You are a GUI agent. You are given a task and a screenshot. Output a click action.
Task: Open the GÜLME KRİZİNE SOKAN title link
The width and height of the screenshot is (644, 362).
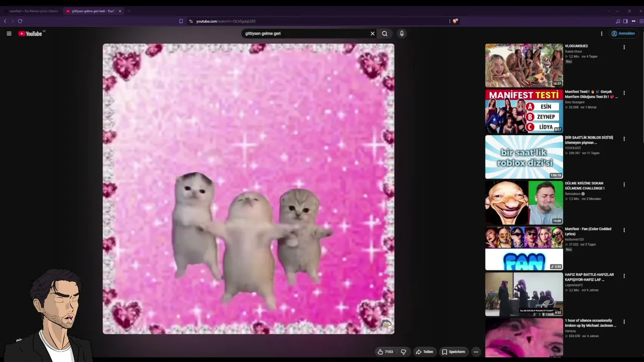(x=585, y=186)
